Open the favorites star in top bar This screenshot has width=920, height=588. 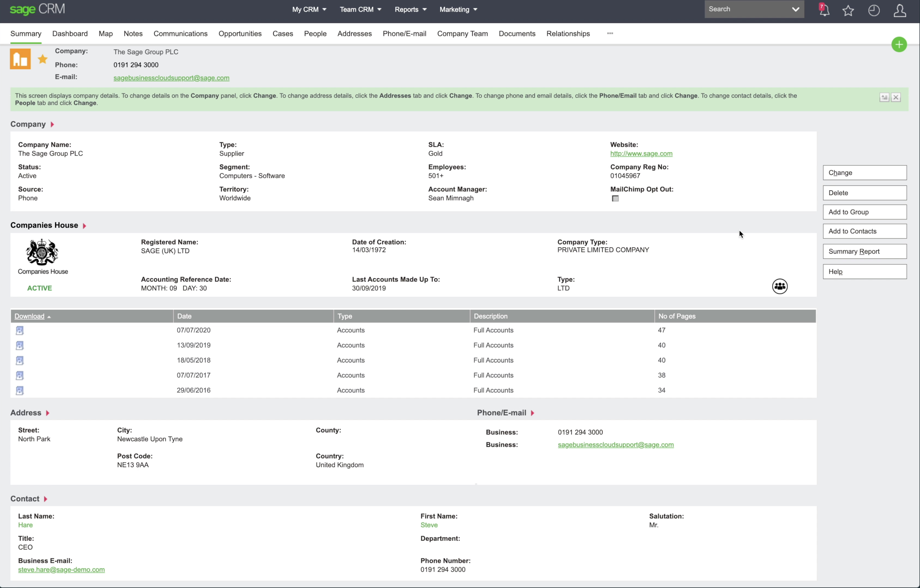point(848,10)
